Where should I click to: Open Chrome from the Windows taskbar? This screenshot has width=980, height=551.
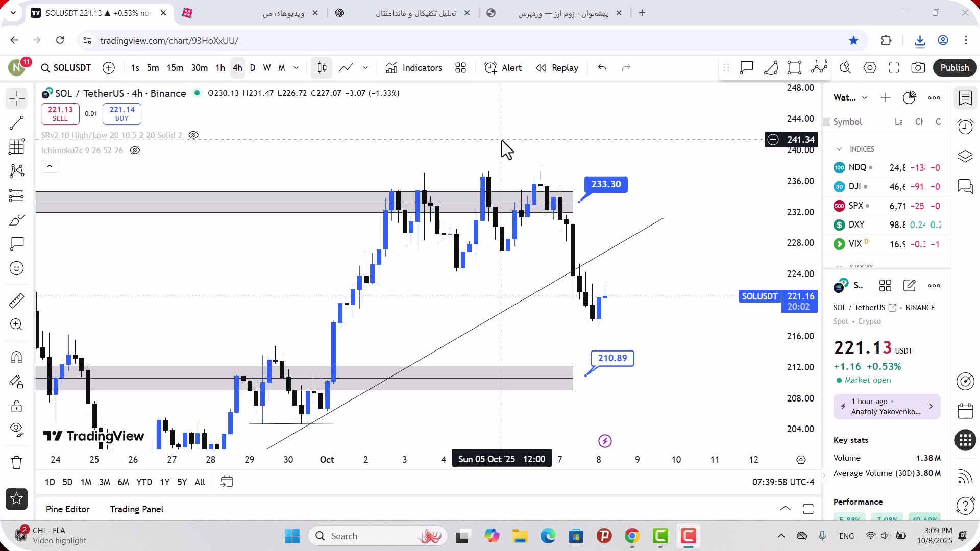coord(632,536)
